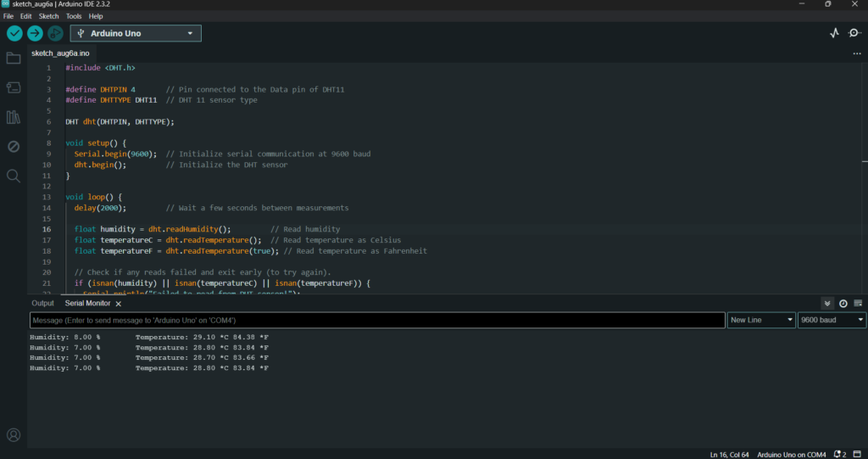Click the float temperatureC code line

pyautogui.click(x=168, y=240)
